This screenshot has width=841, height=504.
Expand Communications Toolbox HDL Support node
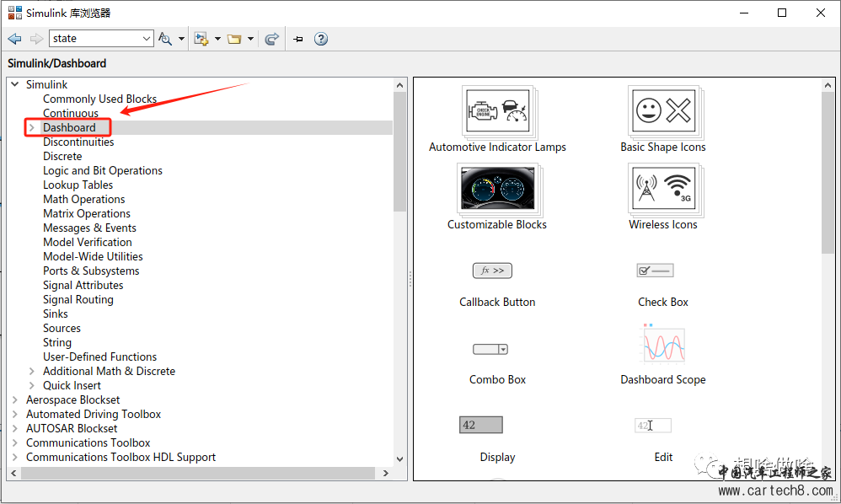point(15,458)
